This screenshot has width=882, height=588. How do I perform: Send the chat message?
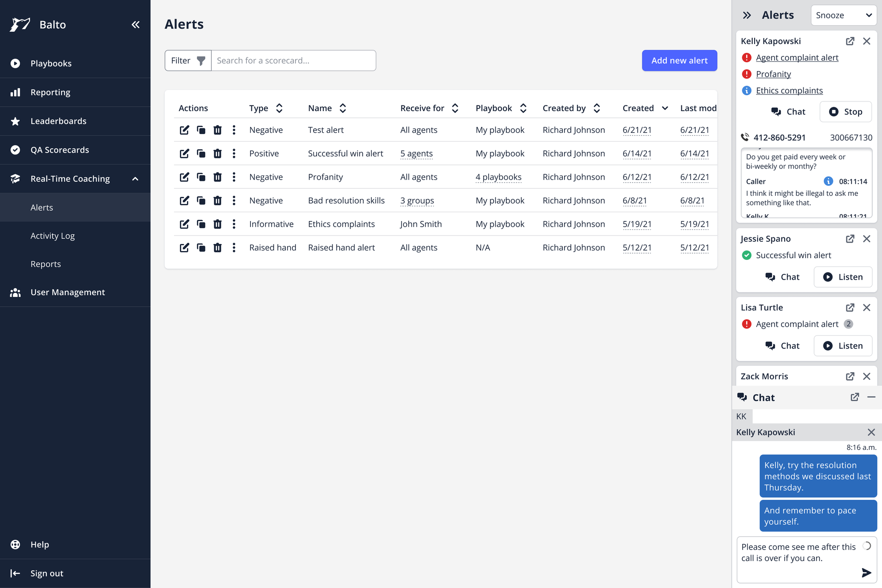click(866, 573)
